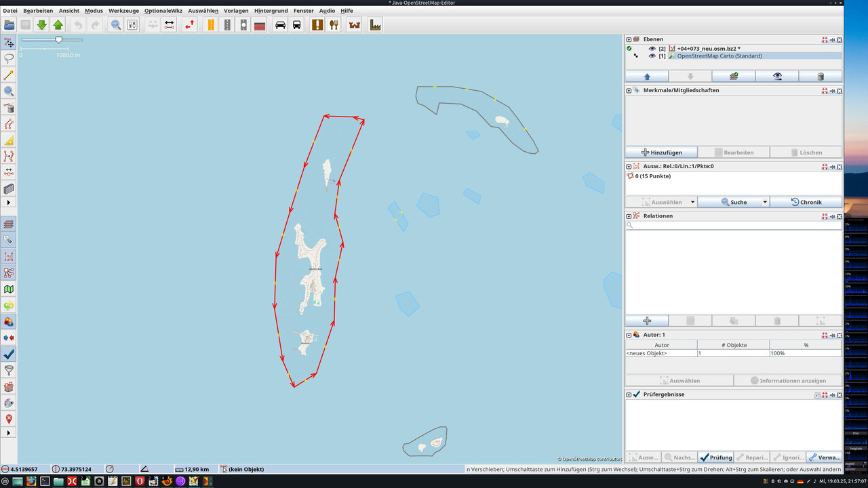Click the green upload arrow icon

click(x=58, y=25)
